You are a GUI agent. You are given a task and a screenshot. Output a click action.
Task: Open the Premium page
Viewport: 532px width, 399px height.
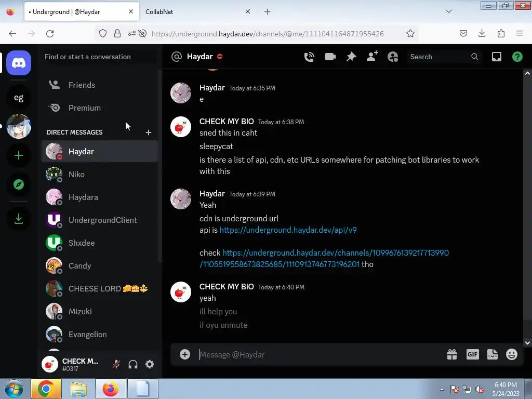point(100,108)
